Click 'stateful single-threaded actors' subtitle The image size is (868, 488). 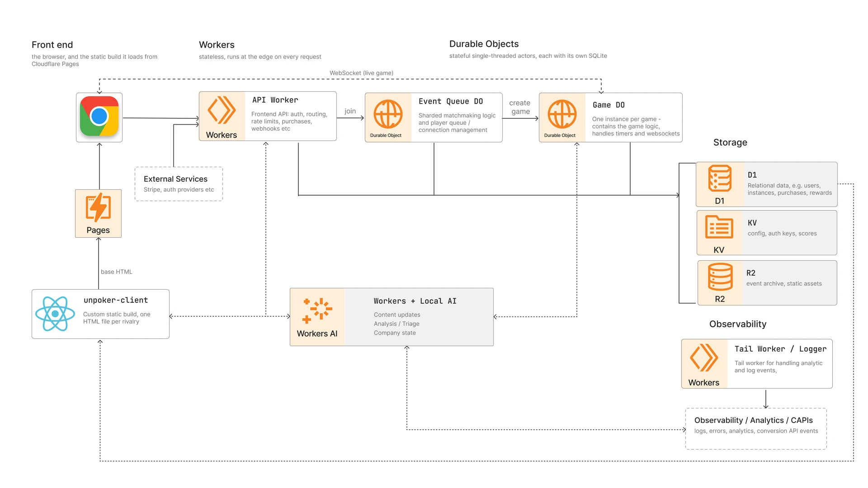pyautogui.click(x=528, y=56)
